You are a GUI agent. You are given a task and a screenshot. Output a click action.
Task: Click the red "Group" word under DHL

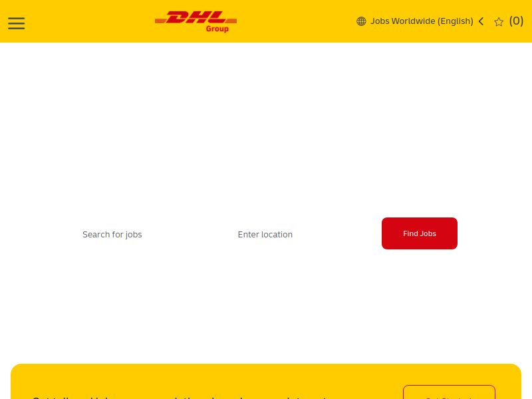(217, 29)
